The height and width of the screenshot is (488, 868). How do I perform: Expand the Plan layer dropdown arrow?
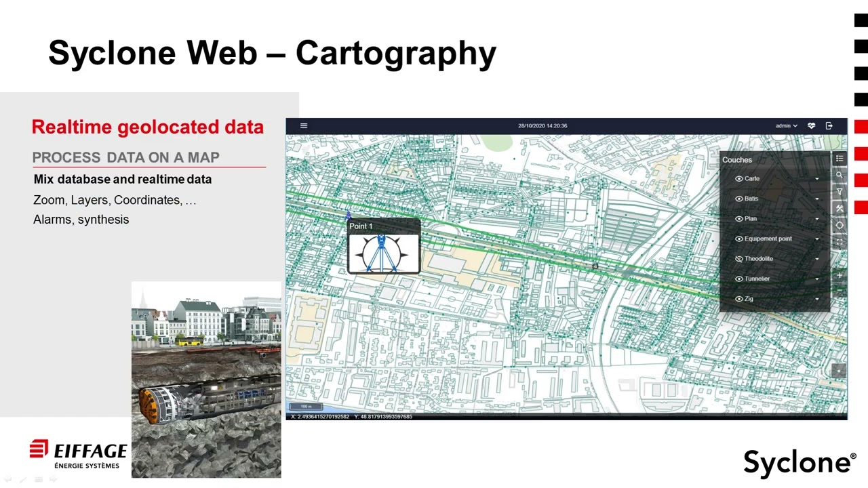816,219
